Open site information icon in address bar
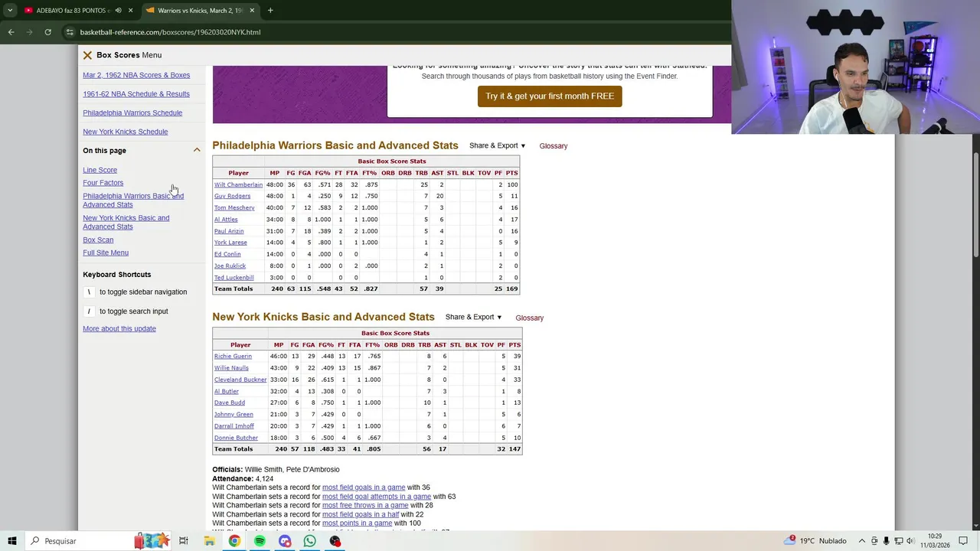The height and width of the screenshot is (551, 980). coord(70,32)
